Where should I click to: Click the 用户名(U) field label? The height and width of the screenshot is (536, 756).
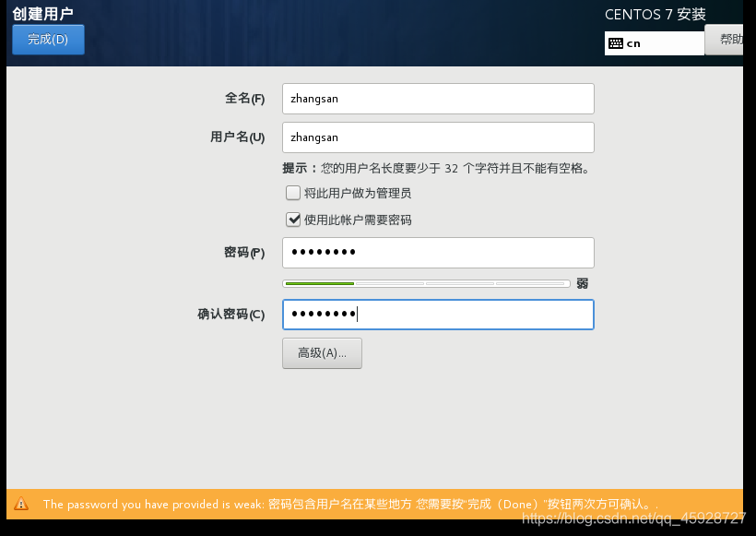point(238,137)
